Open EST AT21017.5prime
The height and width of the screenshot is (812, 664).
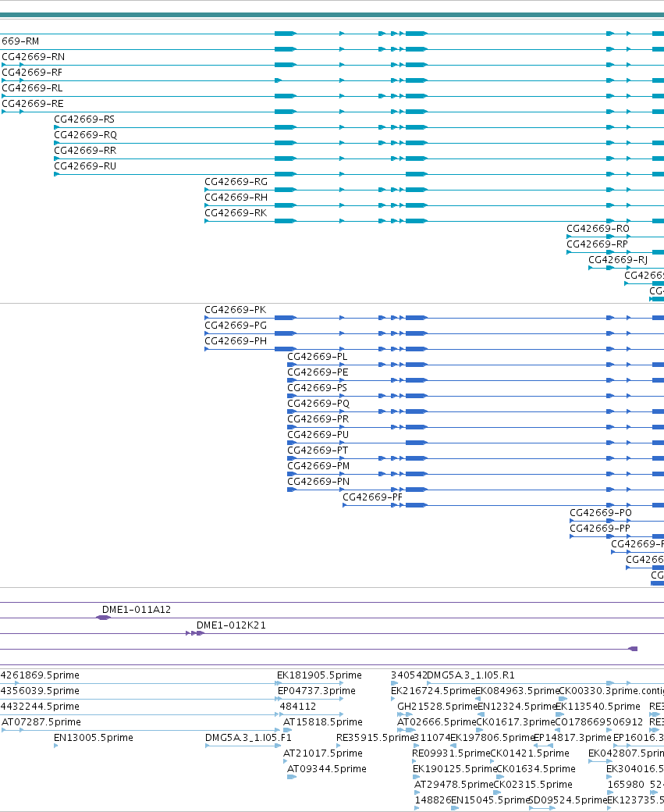[x=323, y=753]
